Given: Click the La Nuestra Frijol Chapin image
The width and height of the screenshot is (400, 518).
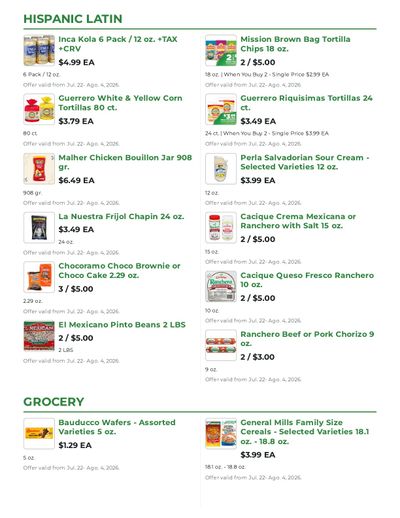Looking at the screenshot, I should pos(39,228).
